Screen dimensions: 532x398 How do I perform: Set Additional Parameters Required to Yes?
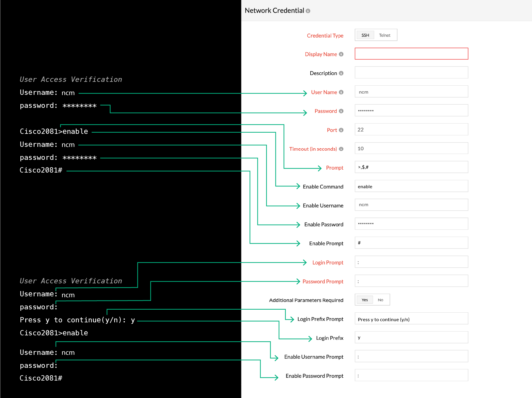pos(365,300)
